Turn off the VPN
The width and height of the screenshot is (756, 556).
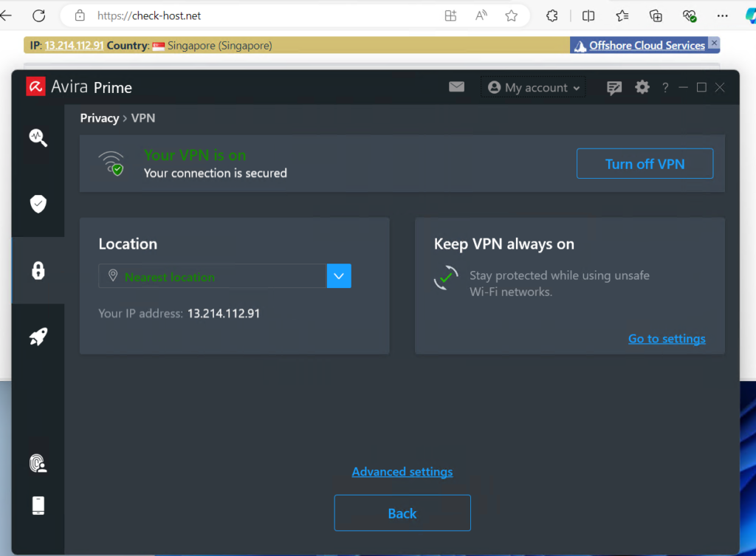645,164
